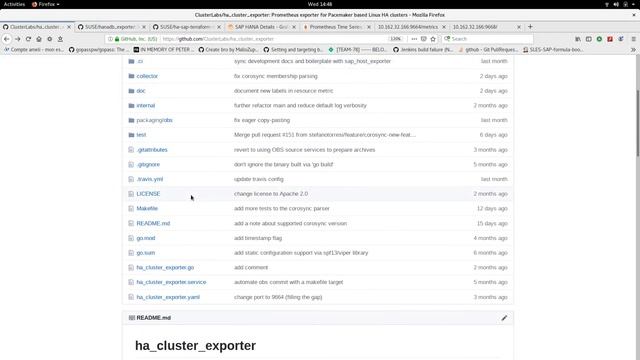Click the file icon next to Makefile
Viewport: 640px width, 360px height.
coord(131,209)
